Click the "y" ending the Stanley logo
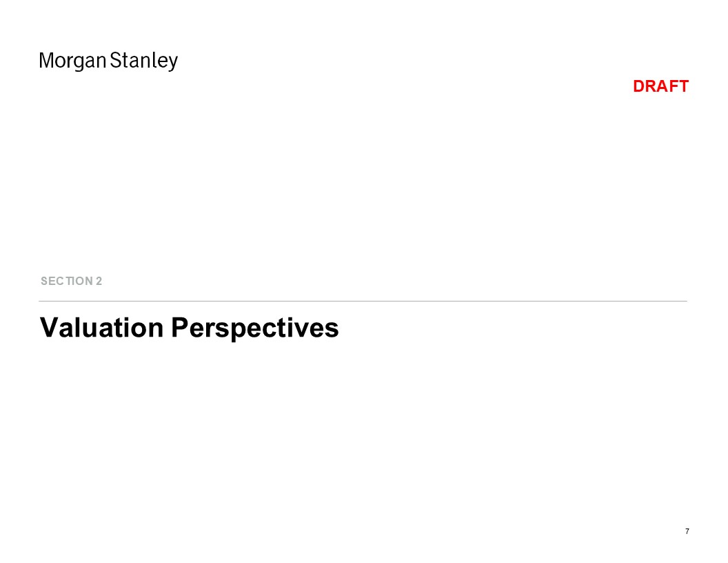Image resolution: width=728 pixels, height=563 pixels. [173, 62]
